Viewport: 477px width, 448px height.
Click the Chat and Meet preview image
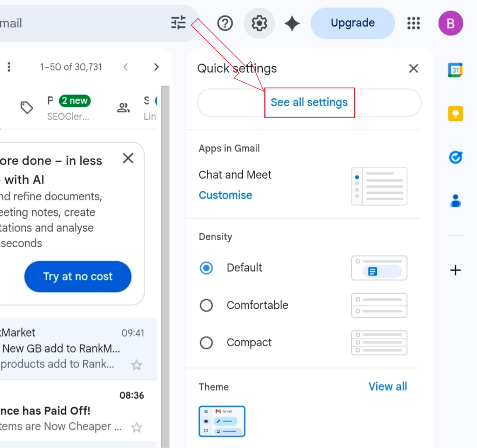[379, 186]
